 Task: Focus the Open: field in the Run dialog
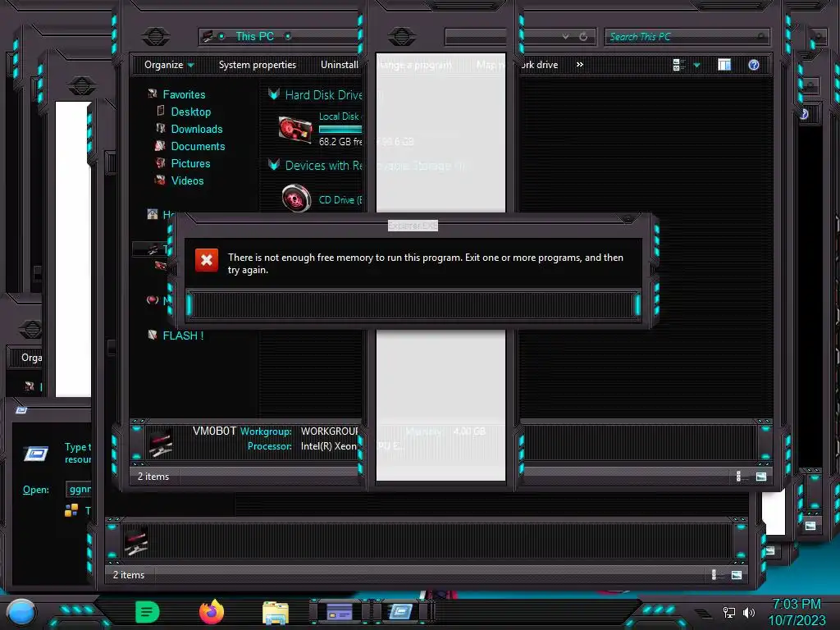[x=80, y=489]
